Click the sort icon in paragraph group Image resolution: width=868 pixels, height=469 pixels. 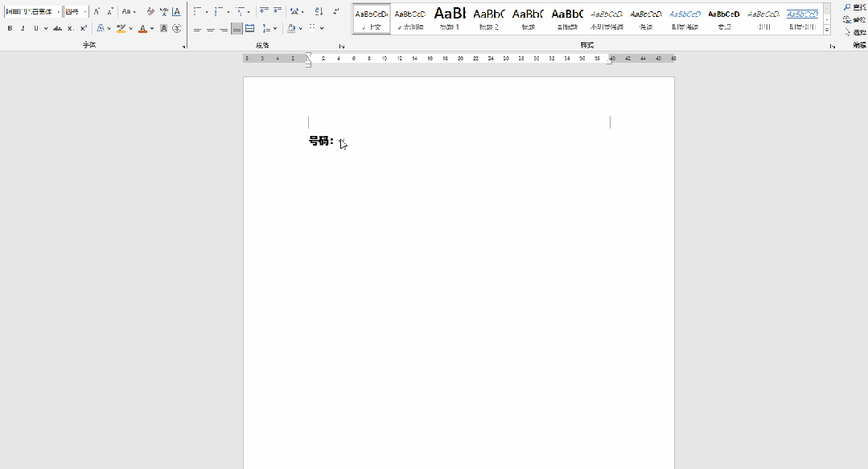pyautogui.click(x=319, y=12)
